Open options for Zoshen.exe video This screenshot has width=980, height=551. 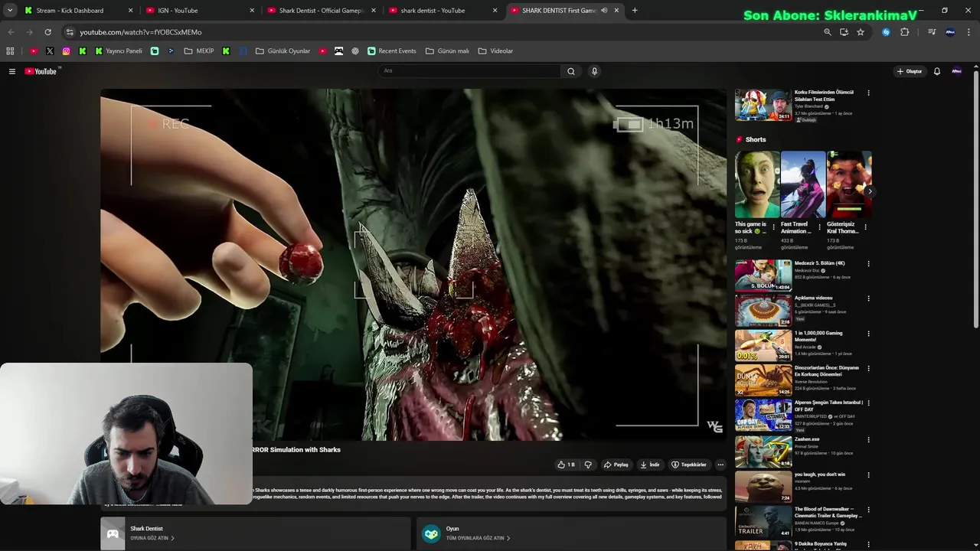pos(868,440)
